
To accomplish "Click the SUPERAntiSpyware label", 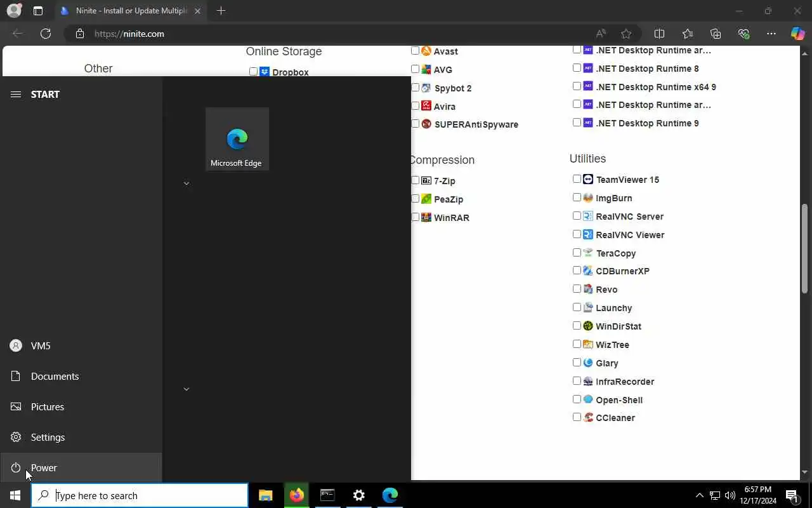I will click(476, 124).
